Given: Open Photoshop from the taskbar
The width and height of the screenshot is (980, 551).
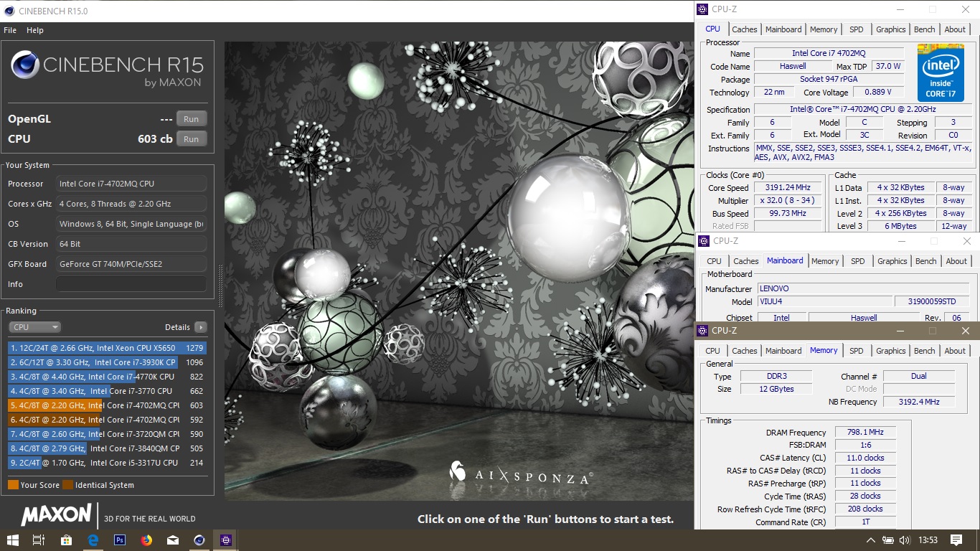Looking at the screenshot, I should point(120,540).
